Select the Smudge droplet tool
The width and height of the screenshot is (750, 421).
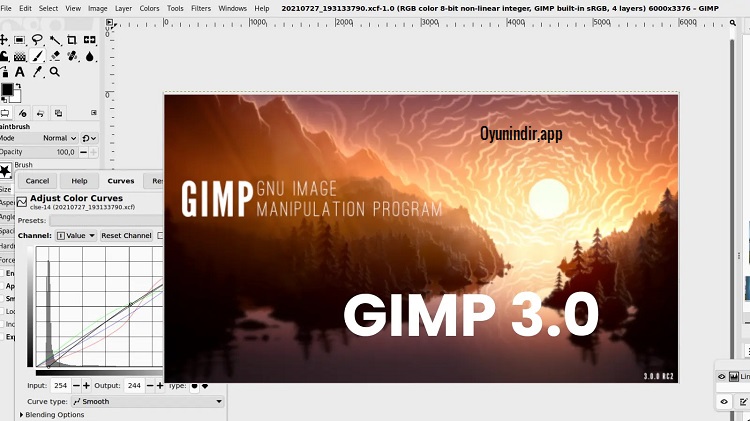[89, 56]
